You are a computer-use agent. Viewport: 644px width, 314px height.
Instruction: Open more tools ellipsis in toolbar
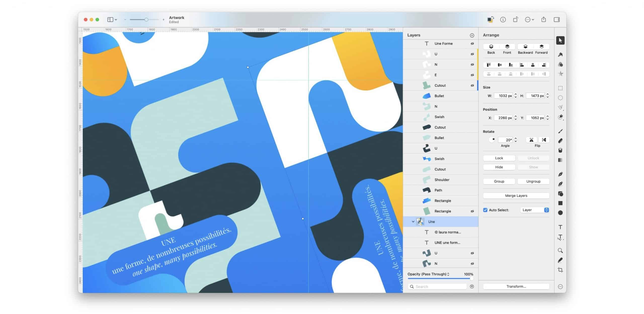560,287
